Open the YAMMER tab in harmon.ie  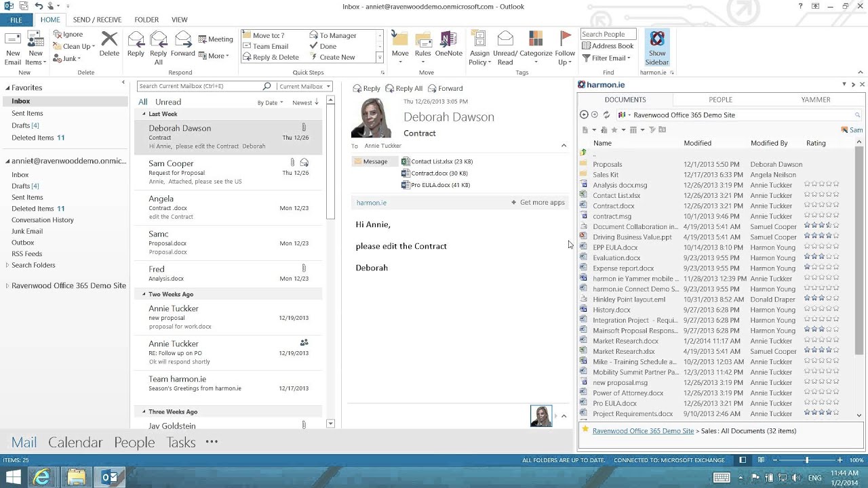tap(815, 100)
